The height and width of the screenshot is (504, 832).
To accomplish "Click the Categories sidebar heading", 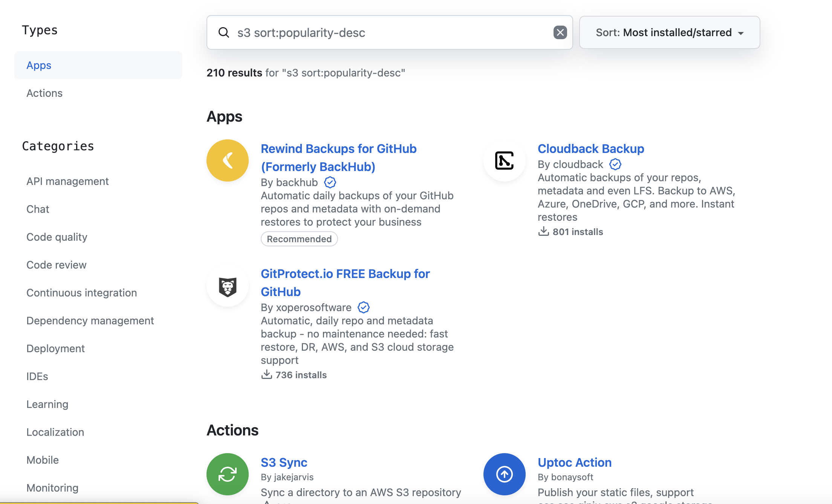I will (x=58, y=146).
